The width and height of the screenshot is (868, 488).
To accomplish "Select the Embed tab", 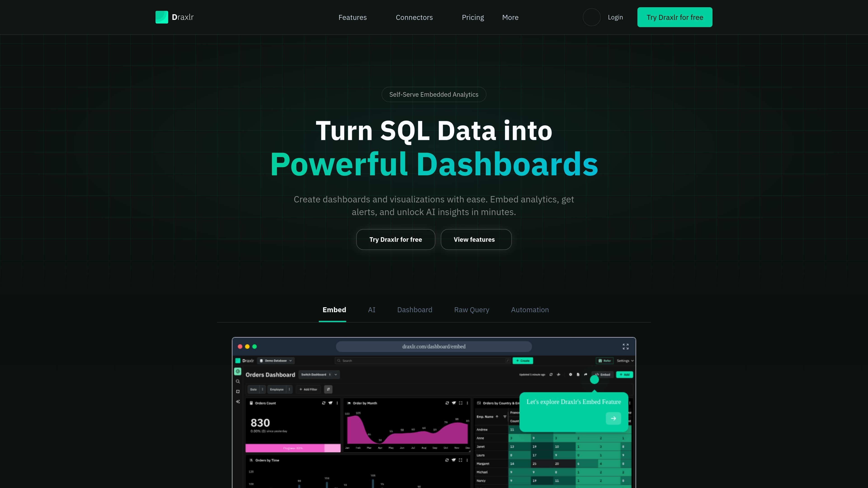I will (334, 310).
